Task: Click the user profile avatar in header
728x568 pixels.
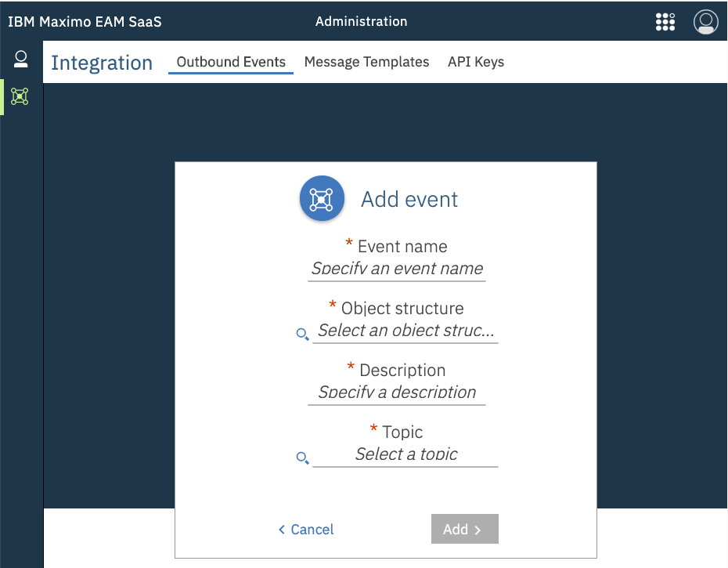Action: tap(705, 22)
